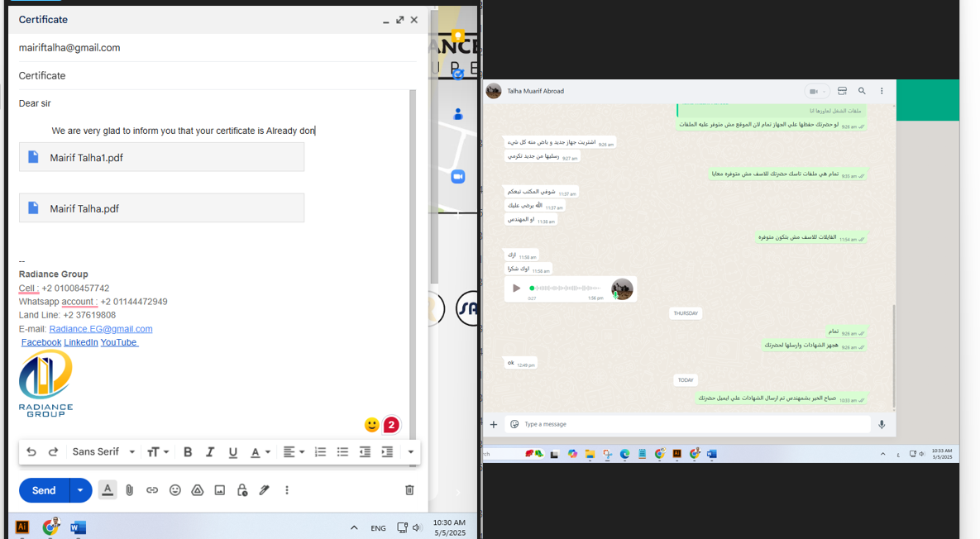Open the Radiance.EG@gmail.com email link
Screen dimensions: 980x539
point(101,329)
